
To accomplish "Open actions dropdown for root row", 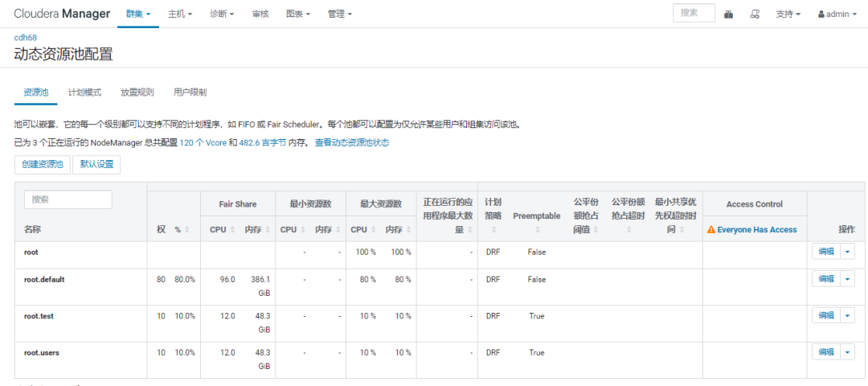I will click(x=848, y=252).
